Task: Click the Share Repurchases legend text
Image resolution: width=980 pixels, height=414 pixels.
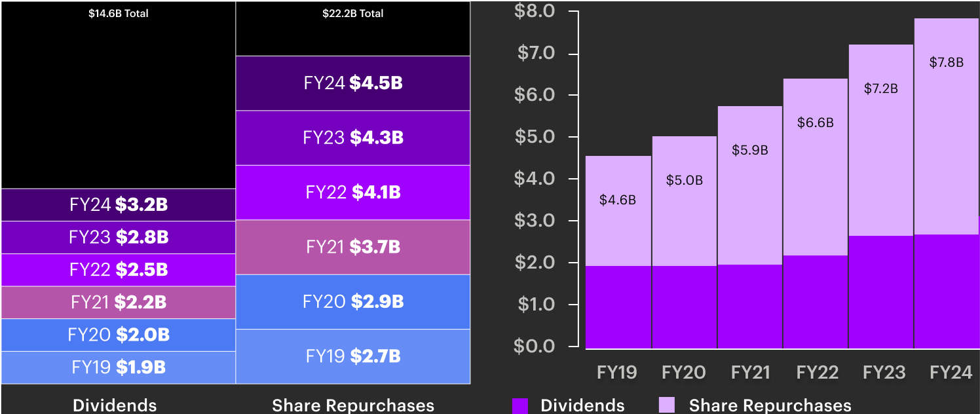Action: (x=770, y=405)
